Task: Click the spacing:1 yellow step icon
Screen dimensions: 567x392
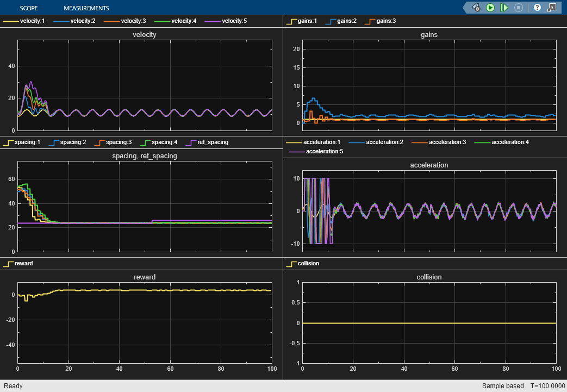Action: 8,142
